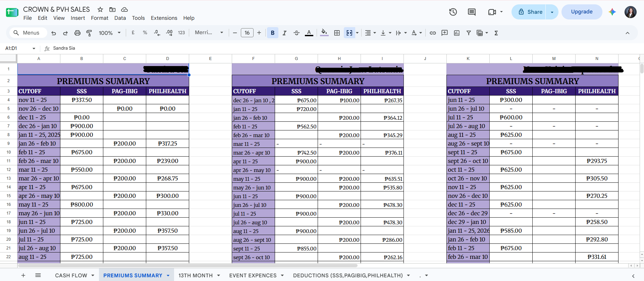The width and height of the screenshot is (644, 281).
Task: Star the CROWN & PVH SALES document
Action: (100, 9)
